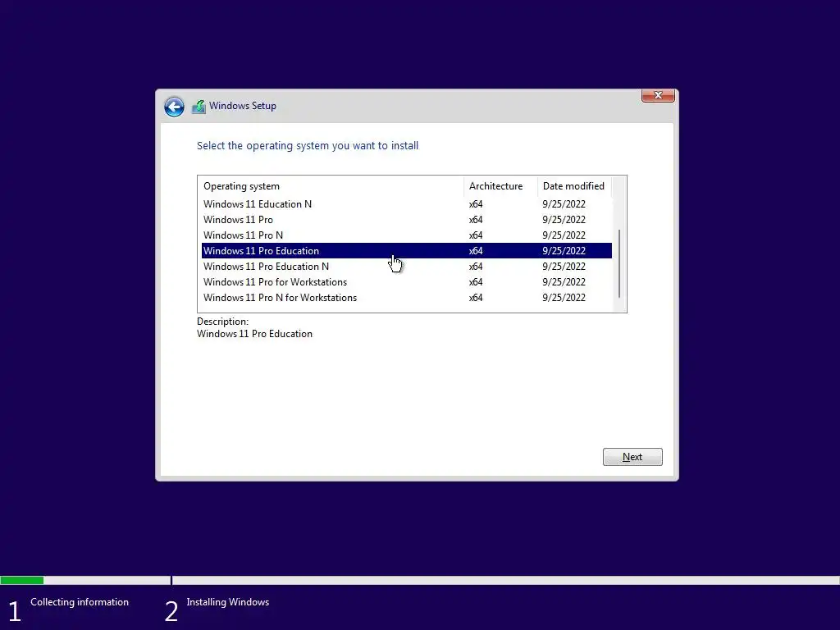This screenshot has width=840, height=630.
Task: Click x64 in the Windows 11 Pro row
Action: pyautogui.click(x=476, y=220)
